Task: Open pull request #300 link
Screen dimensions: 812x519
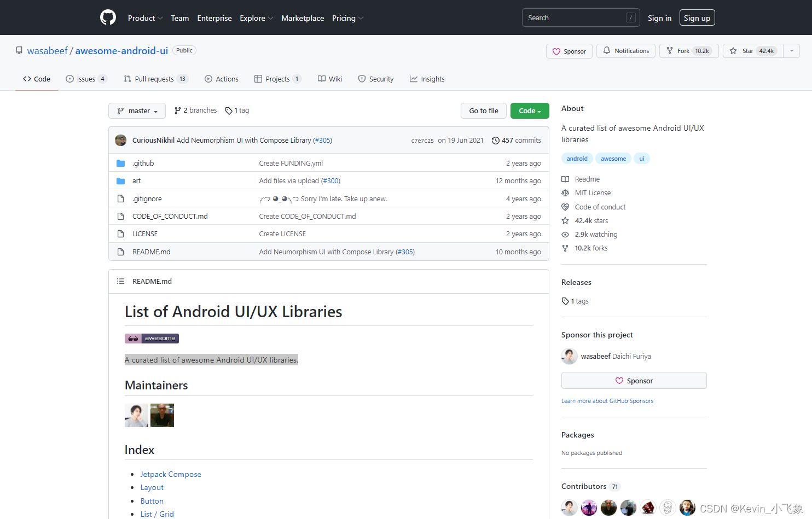Action: point(330,180)
